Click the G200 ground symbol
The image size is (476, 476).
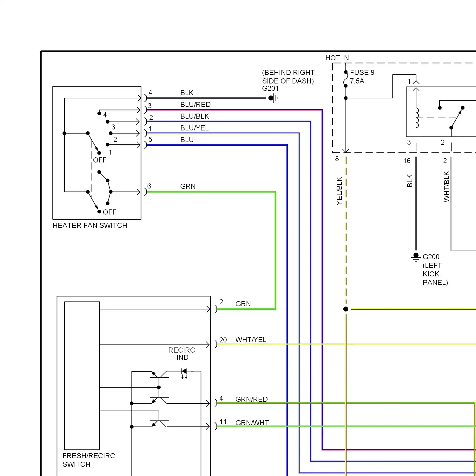coord(416,257)
